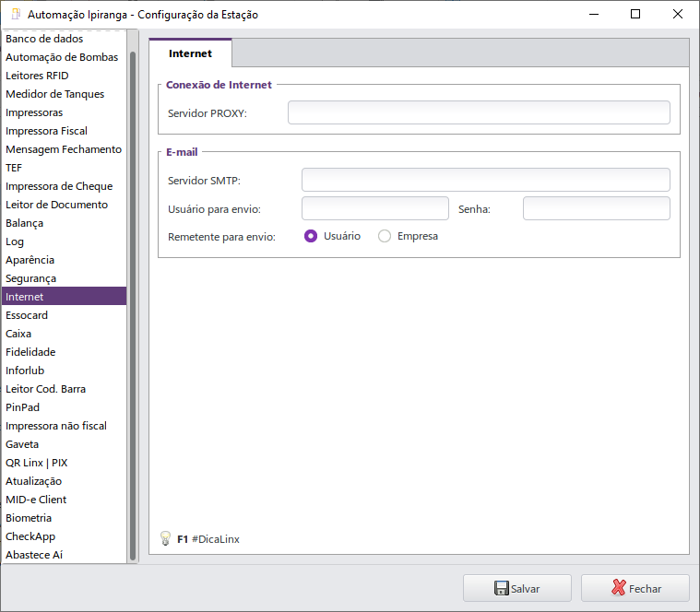Select Aparência section
The width and height of the screenshot is (700, 612).
(64, 260)
